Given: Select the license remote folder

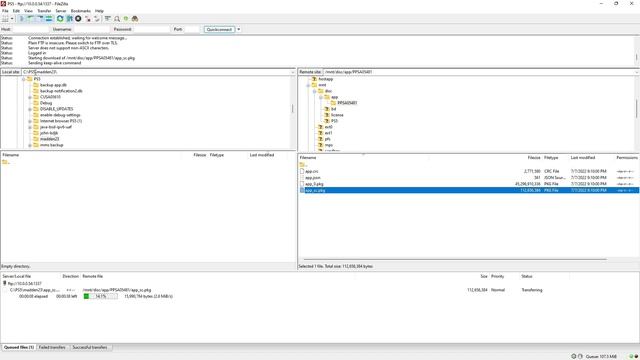Looking at the screenshot, I should [337, 115].
